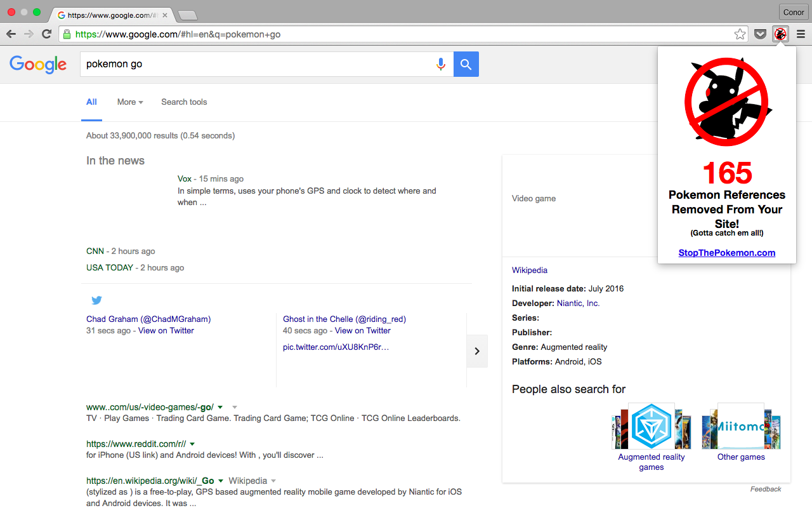Click View on Twitter under Chad Graham
812x508 pixels.
click(166, 330)
